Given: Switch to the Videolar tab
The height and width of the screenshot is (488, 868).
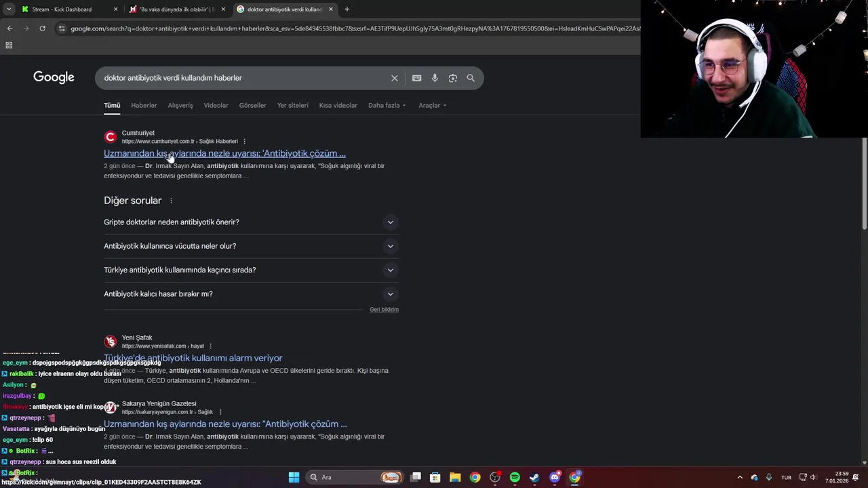Looking at the screenshot, I should [x=216, y=105].
